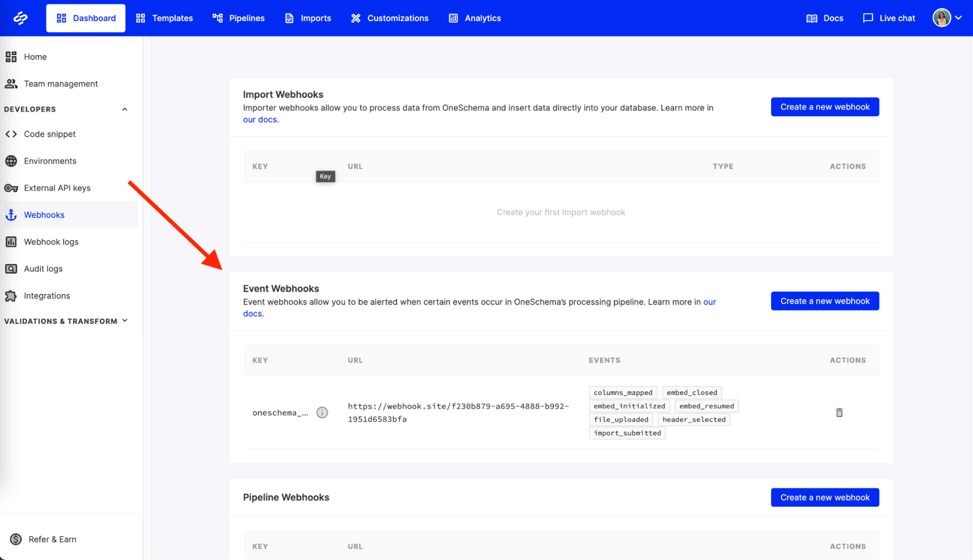Screen dimensions: 973x560
Task: Click the Import Webhooks heading
Action: [283, 94]
